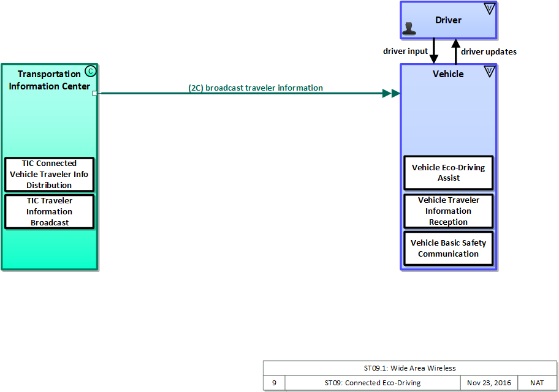The width and height of the screenshot is (559, 392).
Task: Click the driver updates upward arrow
Action: (x=455, y=51)
